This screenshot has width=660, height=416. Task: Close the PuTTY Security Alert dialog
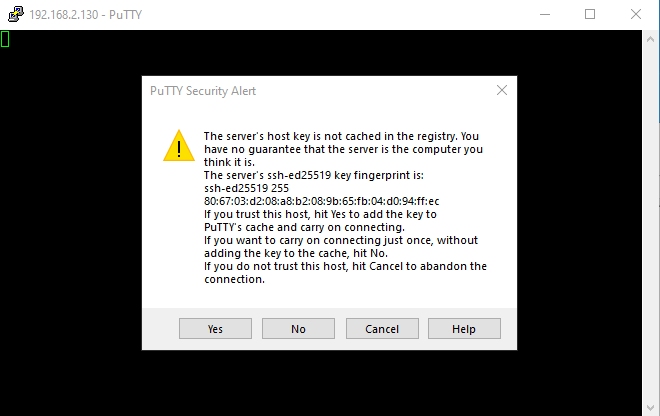502,90
